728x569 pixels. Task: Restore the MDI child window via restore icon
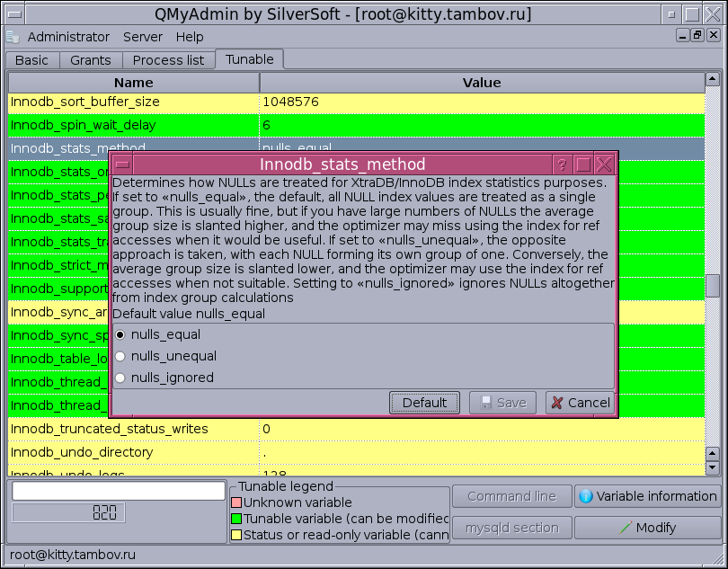click(x=697, y=36)
